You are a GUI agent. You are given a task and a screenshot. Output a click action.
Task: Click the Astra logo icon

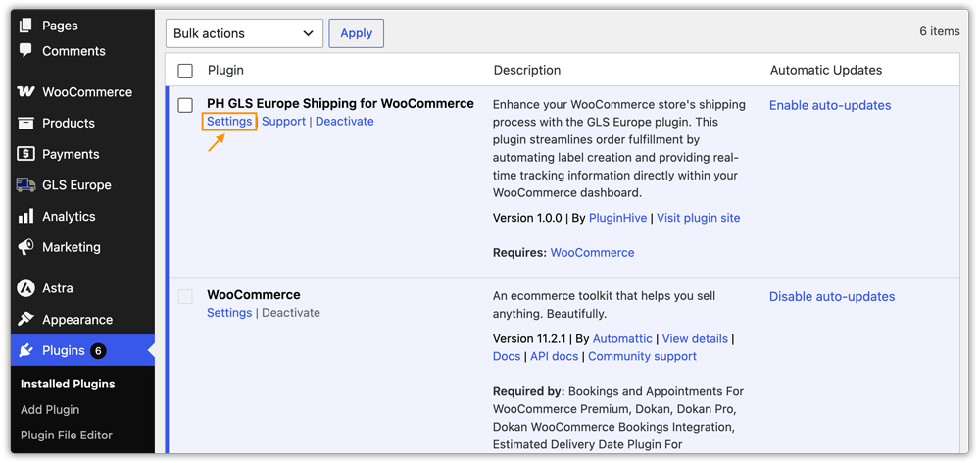[x=25, y=288]
